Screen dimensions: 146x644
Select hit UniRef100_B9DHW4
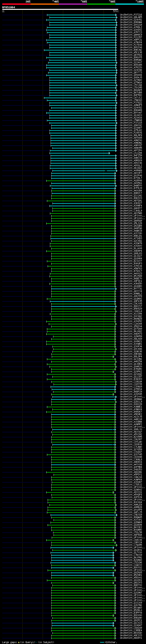[x=131, y=22]
